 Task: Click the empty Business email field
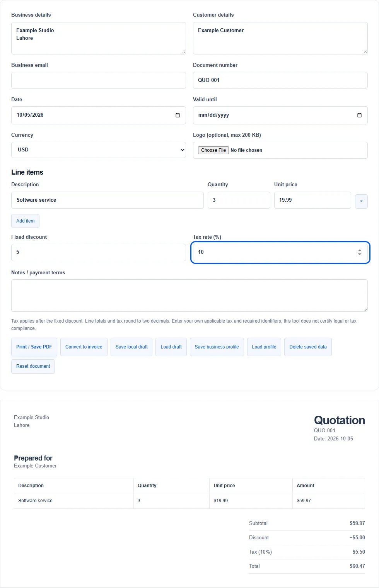point(99,80)
